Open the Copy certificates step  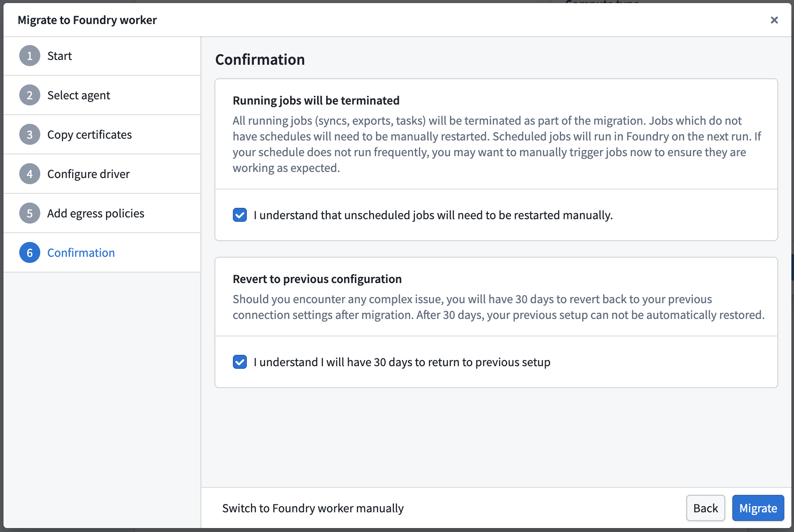[102, 135]
